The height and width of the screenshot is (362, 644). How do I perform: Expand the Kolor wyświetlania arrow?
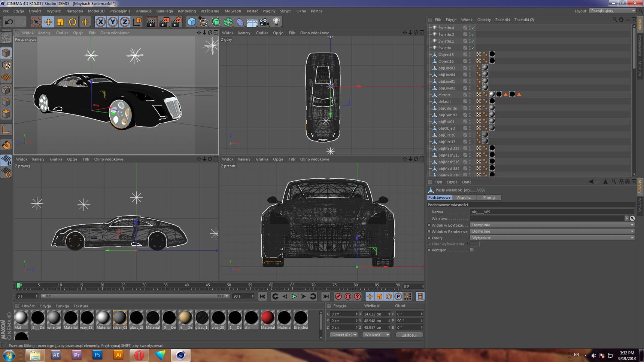(467, 244)
